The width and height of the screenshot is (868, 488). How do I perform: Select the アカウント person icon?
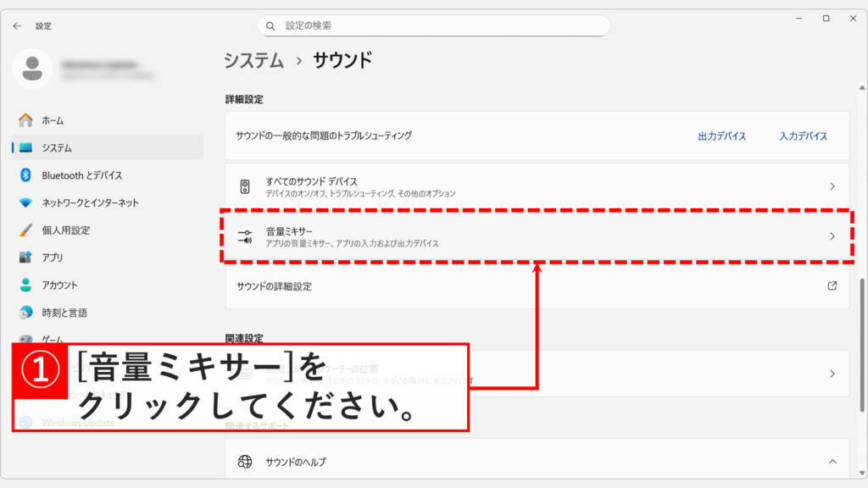coord(25,286)
